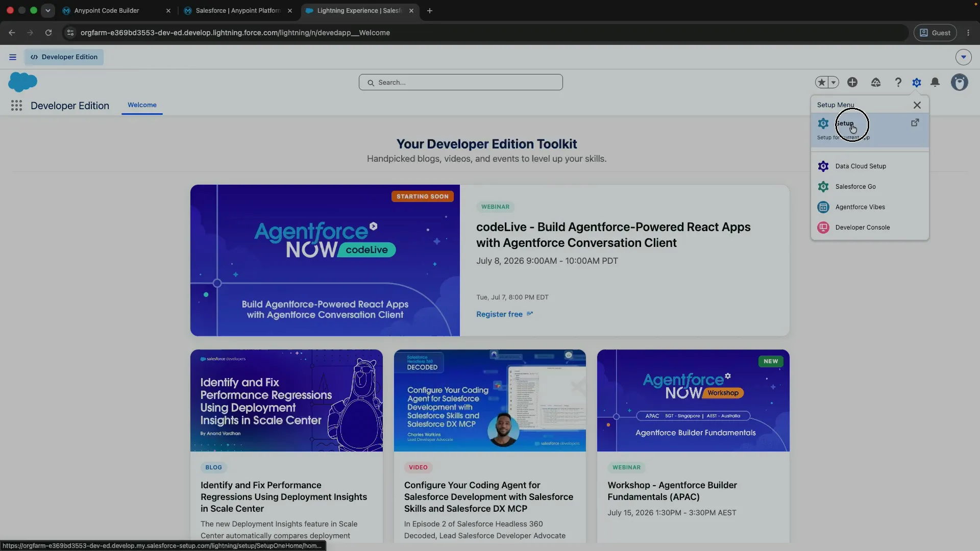Close the Setup Menu panel
The height and width of the screenshot is (551, 980).
(x=917, y=105)
